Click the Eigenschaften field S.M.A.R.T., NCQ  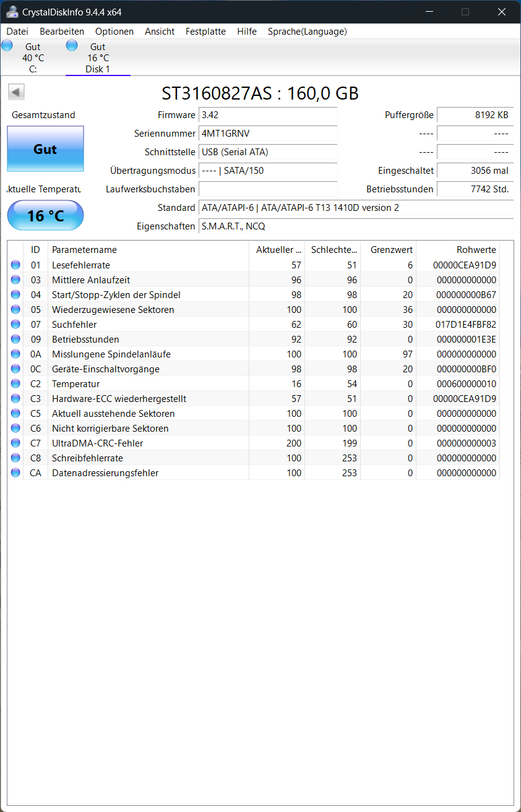click(356, 226)
